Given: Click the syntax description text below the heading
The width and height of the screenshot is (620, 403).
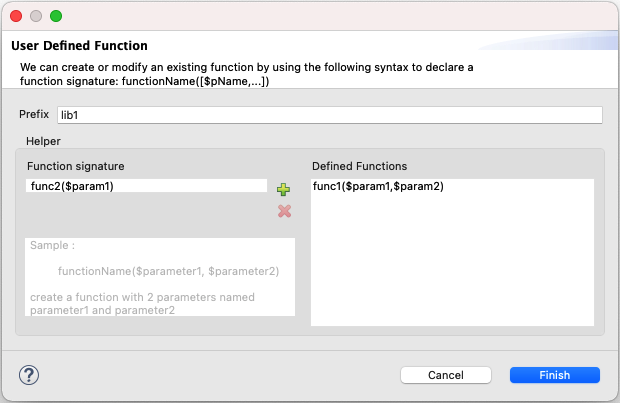Looking at the screenshot, I should [247, 73].
